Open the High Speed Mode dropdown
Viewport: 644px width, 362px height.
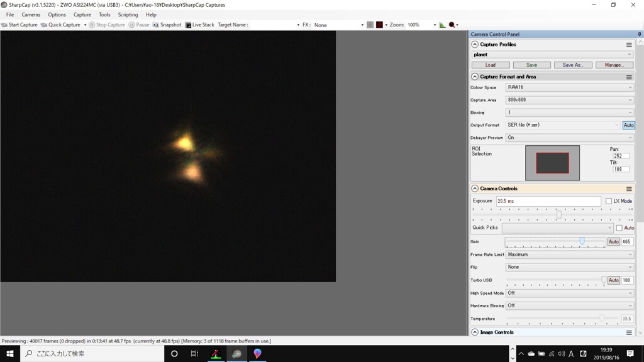click(569, 293)
